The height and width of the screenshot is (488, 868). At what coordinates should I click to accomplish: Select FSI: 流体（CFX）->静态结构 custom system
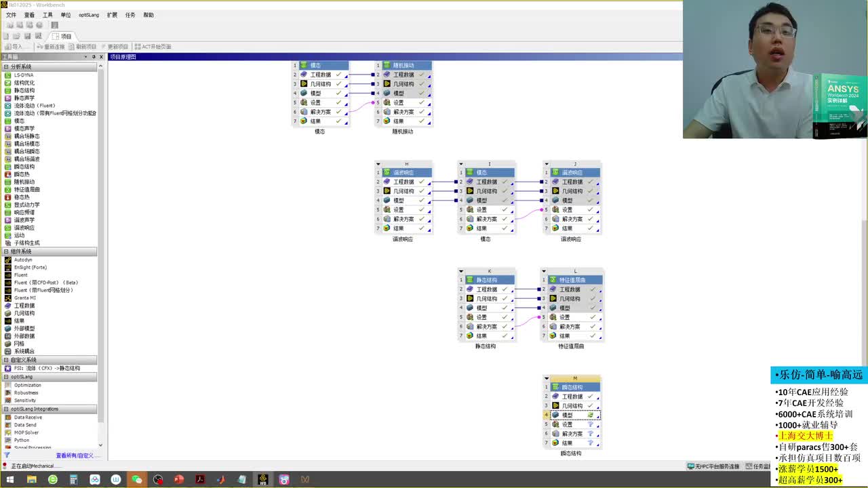[47, 368]
